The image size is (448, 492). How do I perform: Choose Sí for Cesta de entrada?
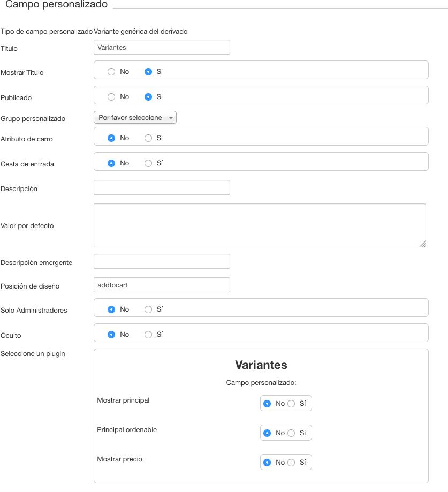[x=148, y=163]
